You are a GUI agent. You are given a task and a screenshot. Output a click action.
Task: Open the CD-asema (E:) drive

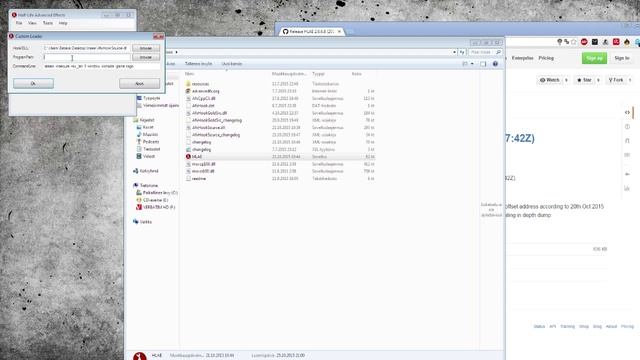tap(155, 200)
